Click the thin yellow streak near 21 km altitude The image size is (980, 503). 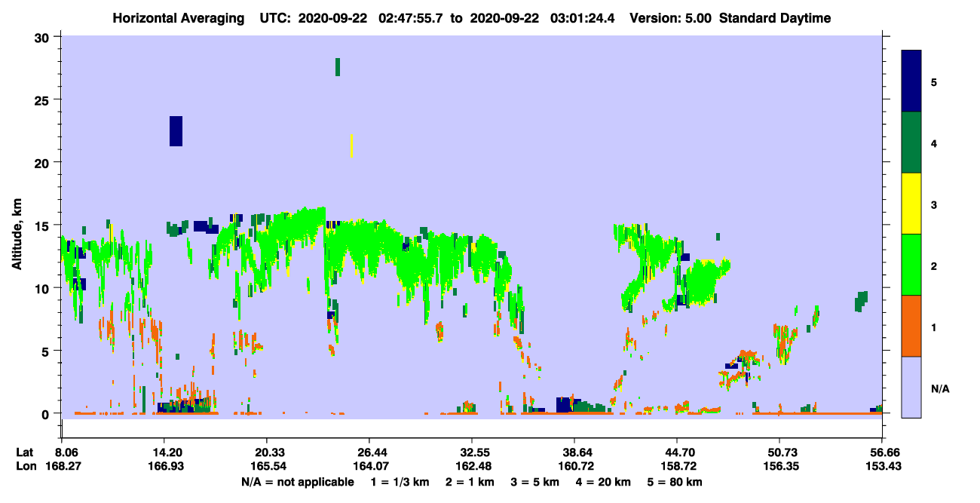[352, 146]
